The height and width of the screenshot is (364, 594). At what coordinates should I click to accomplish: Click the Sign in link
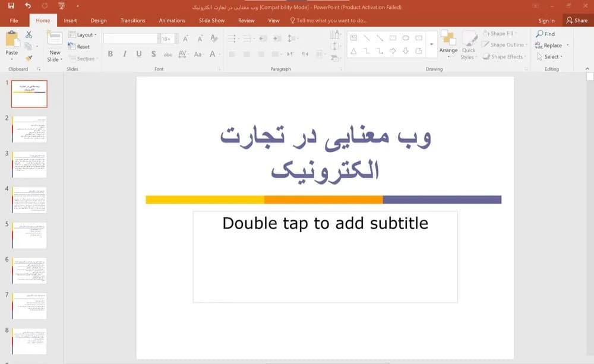[546, 20]
